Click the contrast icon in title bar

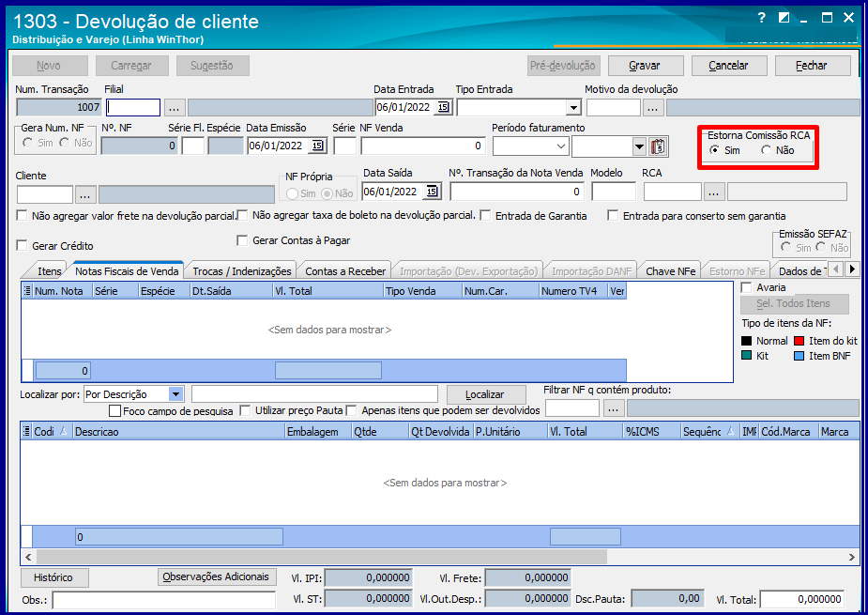click(x=784, y=18)
